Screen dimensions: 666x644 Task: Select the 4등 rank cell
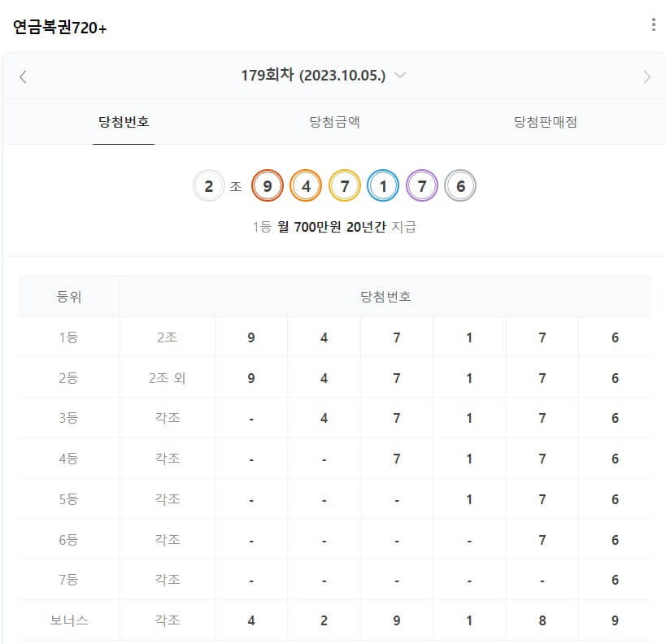coord(69,459)
